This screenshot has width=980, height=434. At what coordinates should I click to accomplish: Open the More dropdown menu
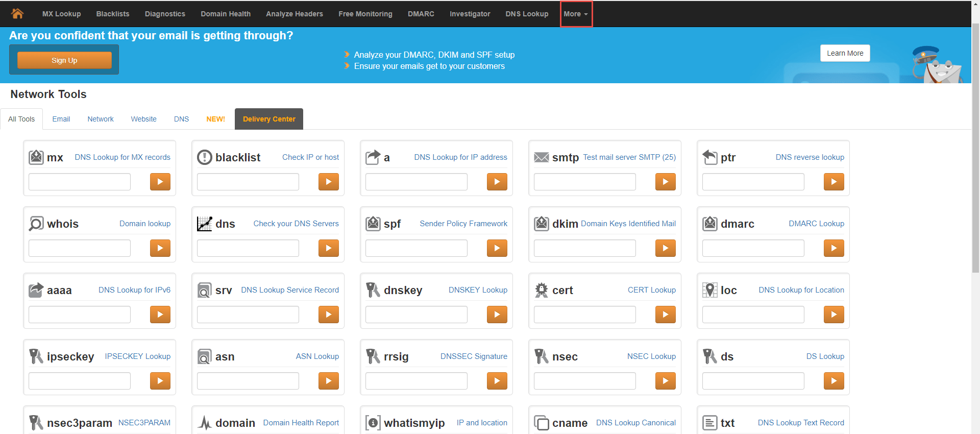pos(576,14)
